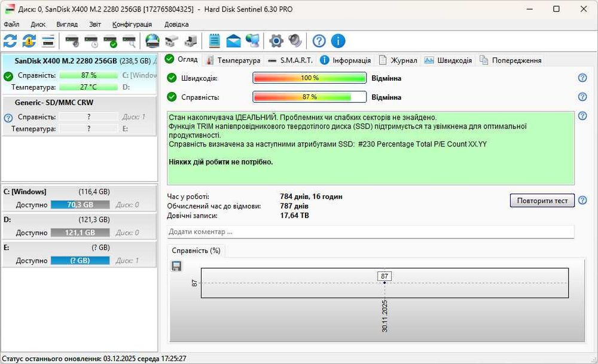Click question icon in Generic- SD/MMC CRW panel

(8, 118)
